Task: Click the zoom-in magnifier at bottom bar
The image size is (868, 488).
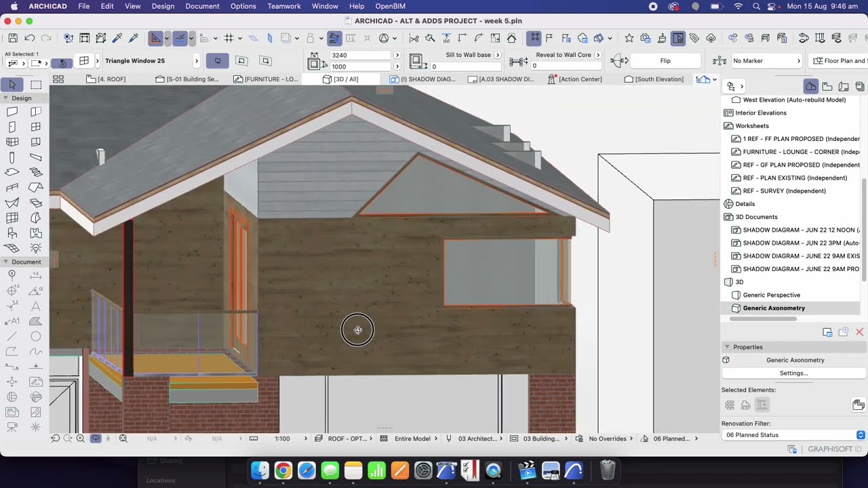Action: point(81,439)
